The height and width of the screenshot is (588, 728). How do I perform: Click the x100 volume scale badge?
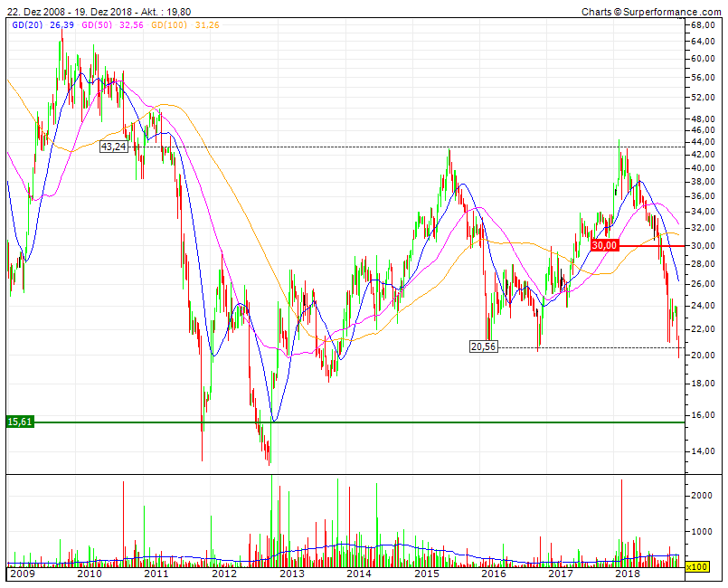coord(696,566)
